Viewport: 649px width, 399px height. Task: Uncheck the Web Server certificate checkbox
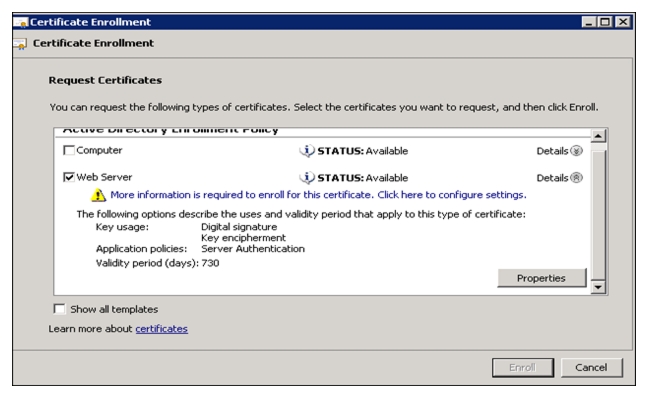(69, 177)
